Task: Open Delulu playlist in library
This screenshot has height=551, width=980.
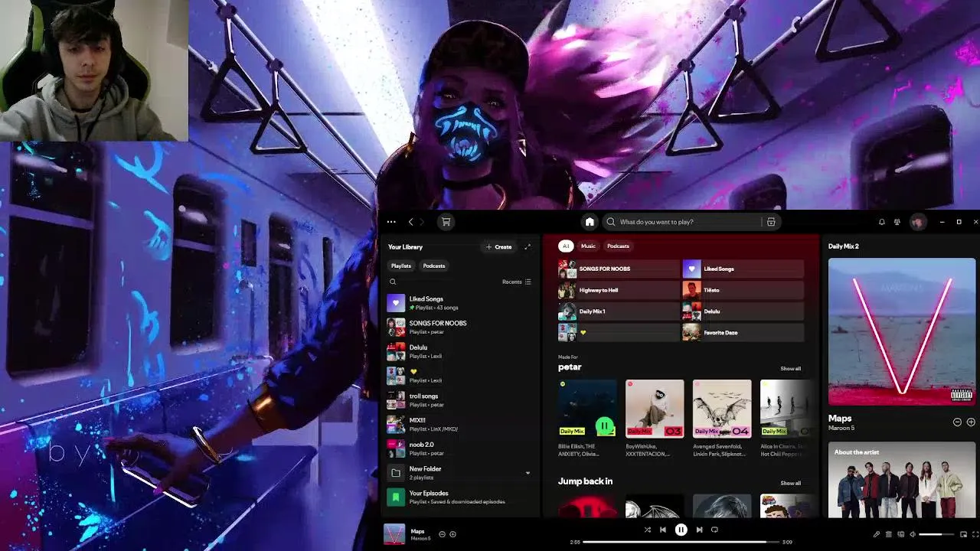Action: click(x=459, y=351)
